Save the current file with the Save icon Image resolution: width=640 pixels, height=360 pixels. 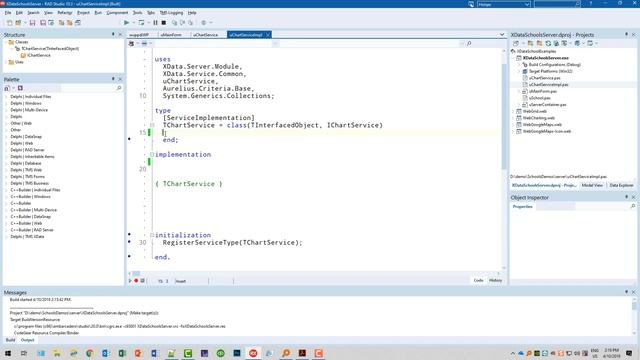pyautogui.click(x=32, y=23)
